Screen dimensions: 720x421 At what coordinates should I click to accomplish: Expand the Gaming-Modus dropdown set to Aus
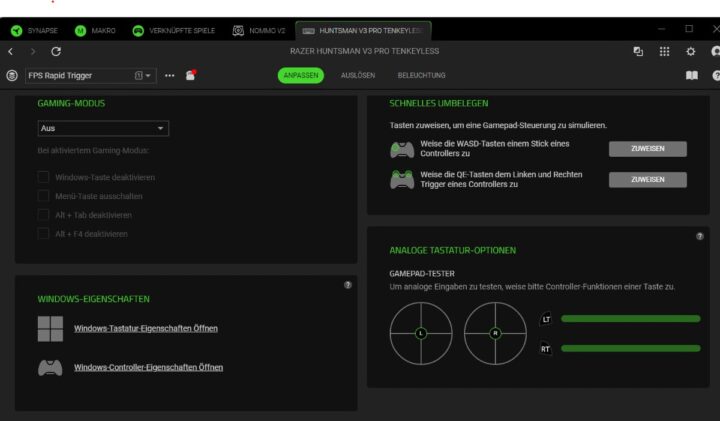pos(102,128)
